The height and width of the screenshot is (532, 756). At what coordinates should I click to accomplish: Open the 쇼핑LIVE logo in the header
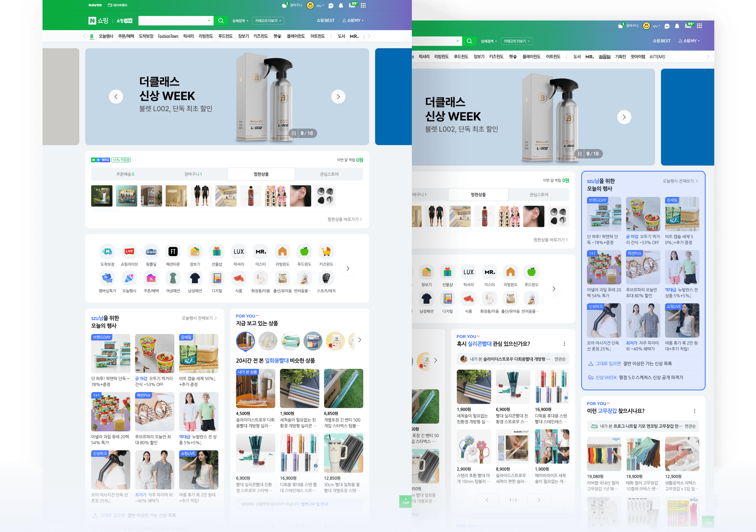pos(124,21)
